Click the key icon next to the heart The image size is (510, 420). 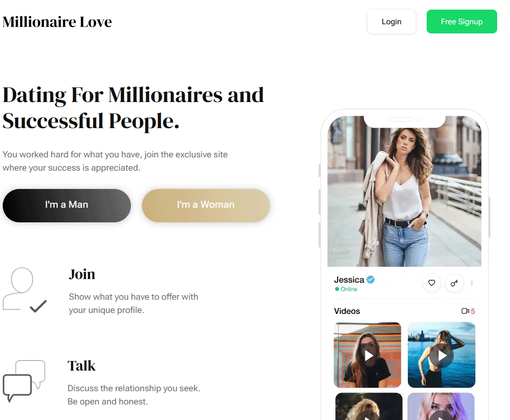pos(454,283)
